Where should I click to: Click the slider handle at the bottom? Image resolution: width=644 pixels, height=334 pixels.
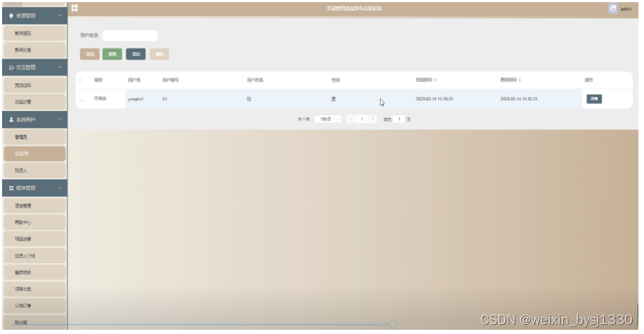(x=393, y=325)
